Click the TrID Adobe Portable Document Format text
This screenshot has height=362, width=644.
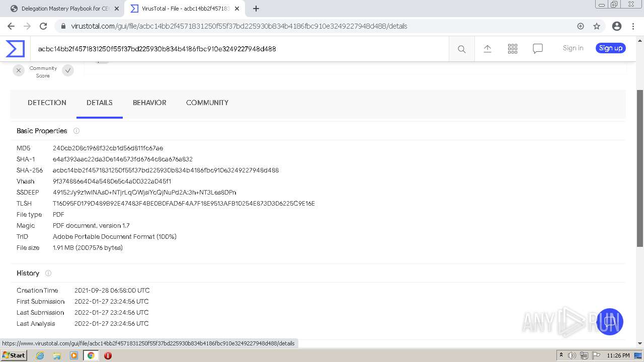tap(115, 237)
